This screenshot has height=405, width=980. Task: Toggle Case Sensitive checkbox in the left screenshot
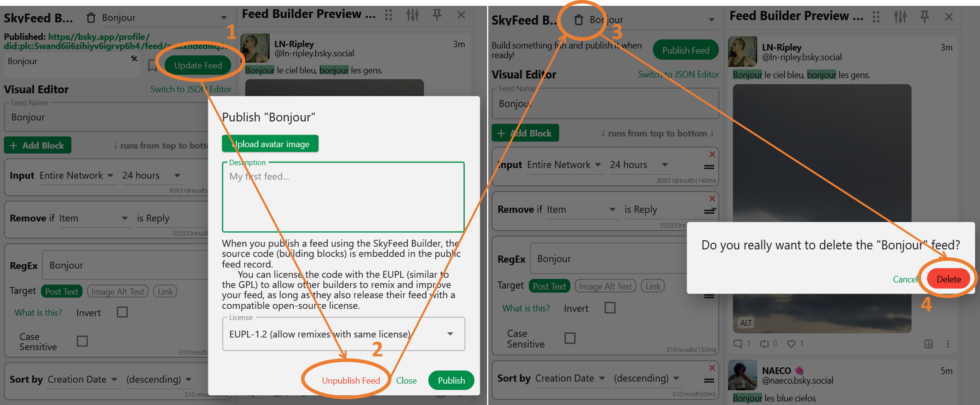pos(82,341)
